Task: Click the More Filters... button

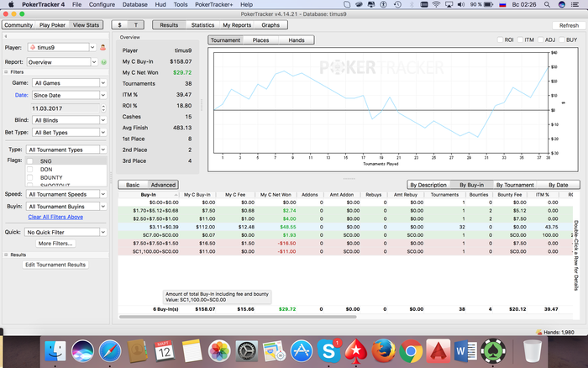Action: pos(55,244)
